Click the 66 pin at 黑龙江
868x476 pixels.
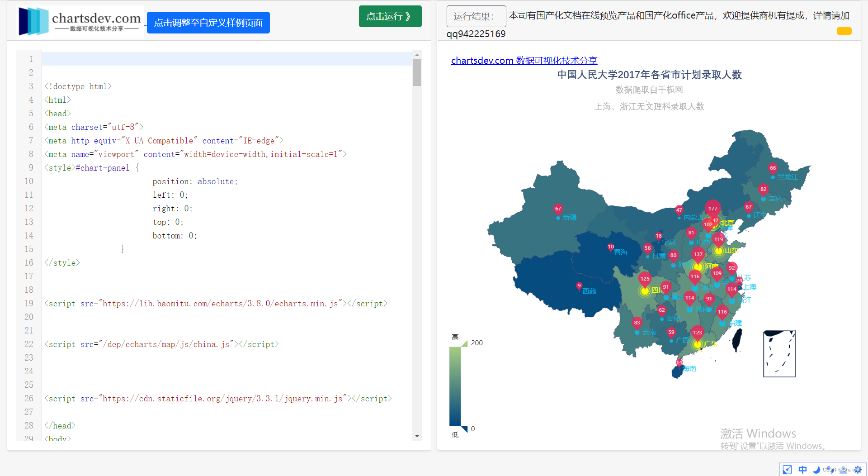pyautogui.click(x=773, y=169)
